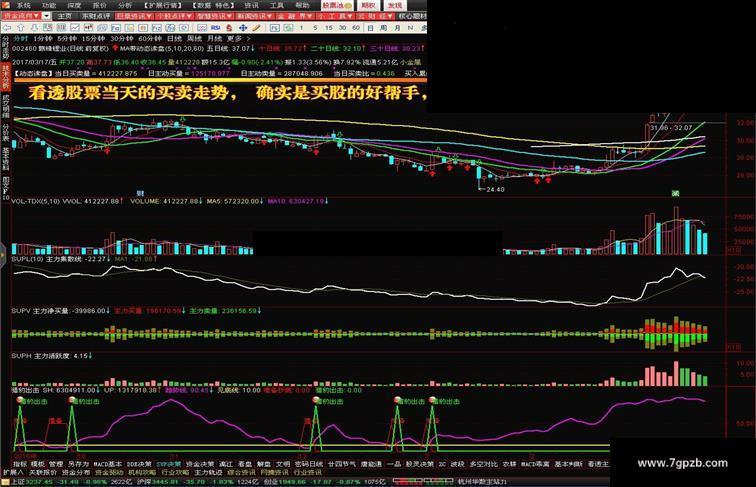Open the 新闻资讯 dropdown
Image resolution: width=756 pixels, height=487 pixels.
click(254, 16)
